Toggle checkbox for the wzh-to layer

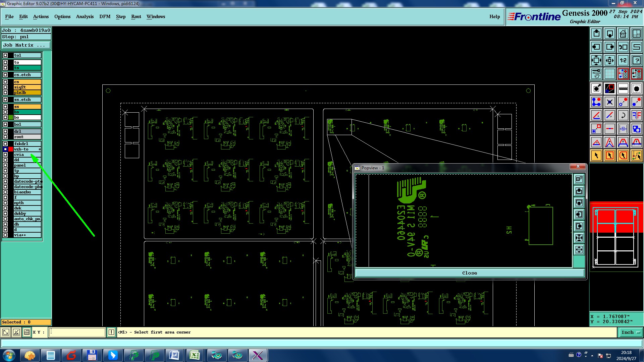click(x=5, y=149)
